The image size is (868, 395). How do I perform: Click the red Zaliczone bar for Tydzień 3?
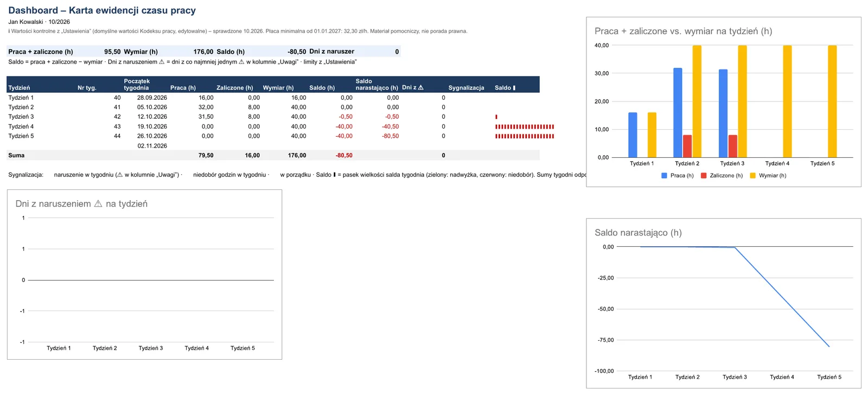point(732,146)
